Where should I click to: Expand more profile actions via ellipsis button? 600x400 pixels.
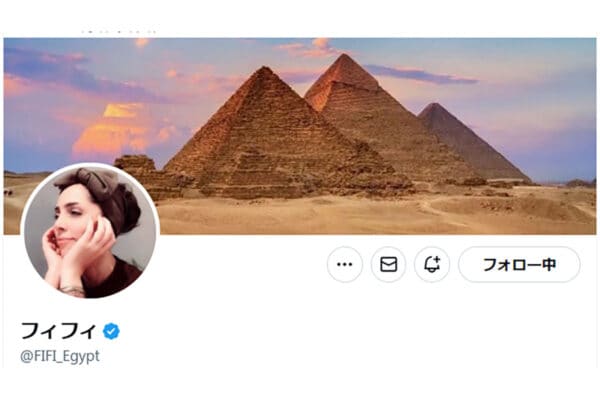click(x=345, y=264)
